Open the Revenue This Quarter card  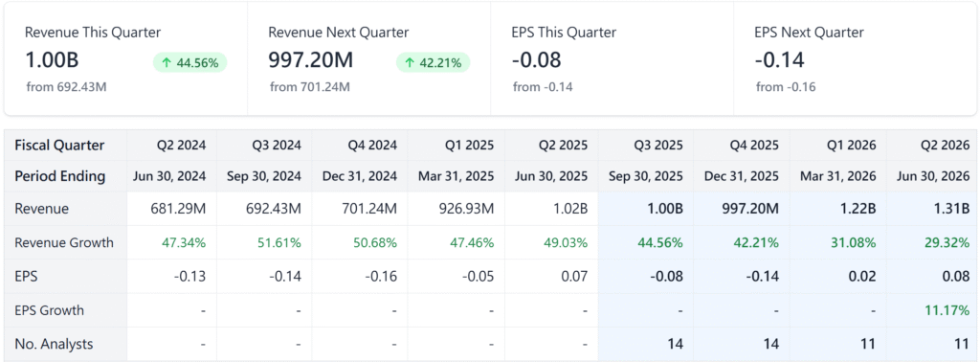click(126, 58)
